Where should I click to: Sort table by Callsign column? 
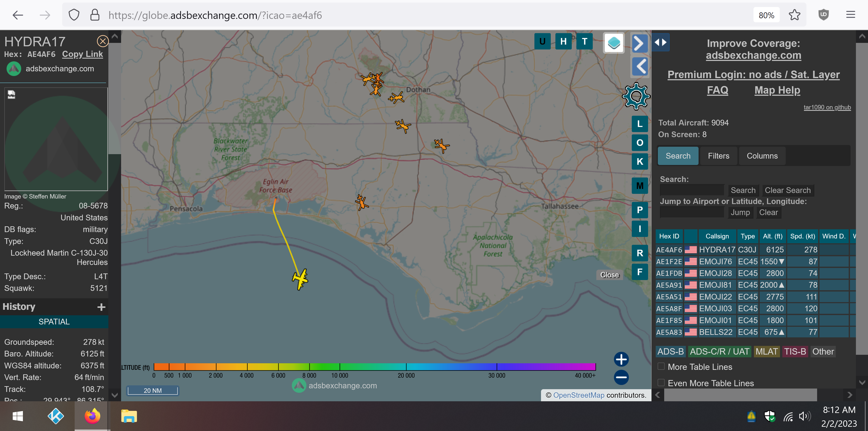coord(717,236)
